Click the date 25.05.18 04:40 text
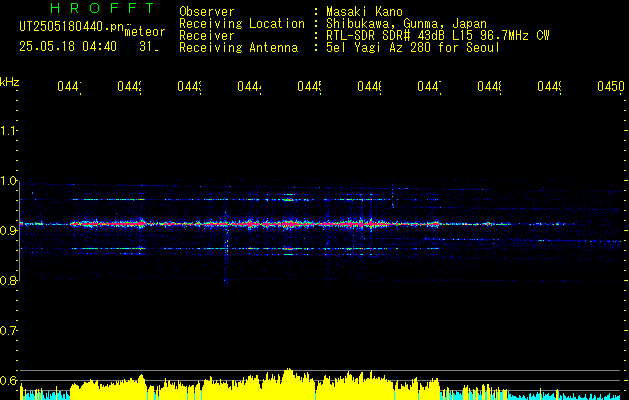Image resolution: width=629 pixels, height=400 pixels. click(x=68, y=47)
